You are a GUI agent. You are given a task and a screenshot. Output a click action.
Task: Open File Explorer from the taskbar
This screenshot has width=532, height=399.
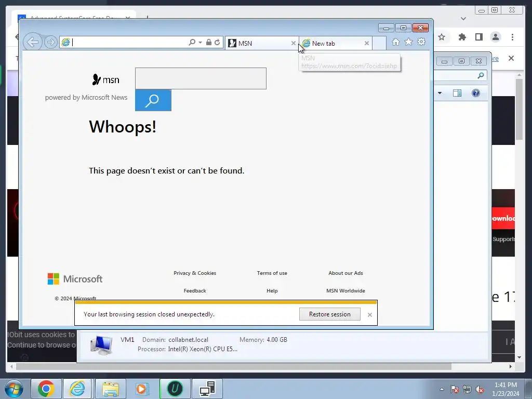[111, 389]
